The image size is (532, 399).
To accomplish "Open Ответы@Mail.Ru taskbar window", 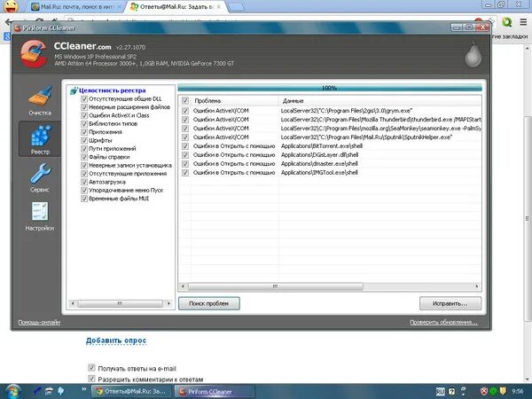I will (x=132, y=392).
